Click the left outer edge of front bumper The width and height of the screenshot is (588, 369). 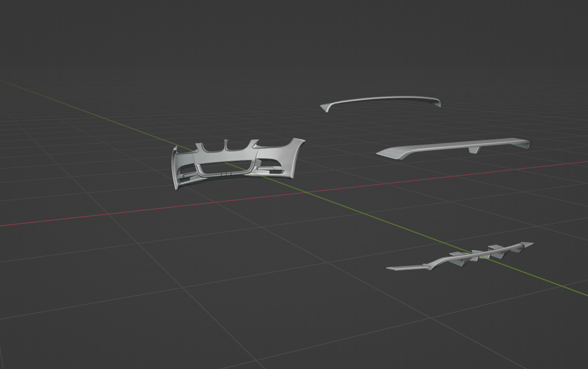175,170
